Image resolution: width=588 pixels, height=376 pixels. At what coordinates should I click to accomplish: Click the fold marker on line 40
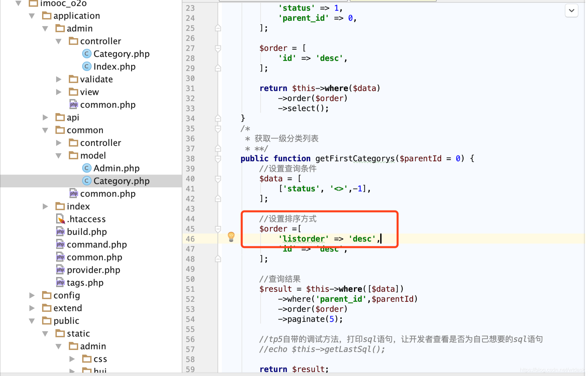[218, 179]
